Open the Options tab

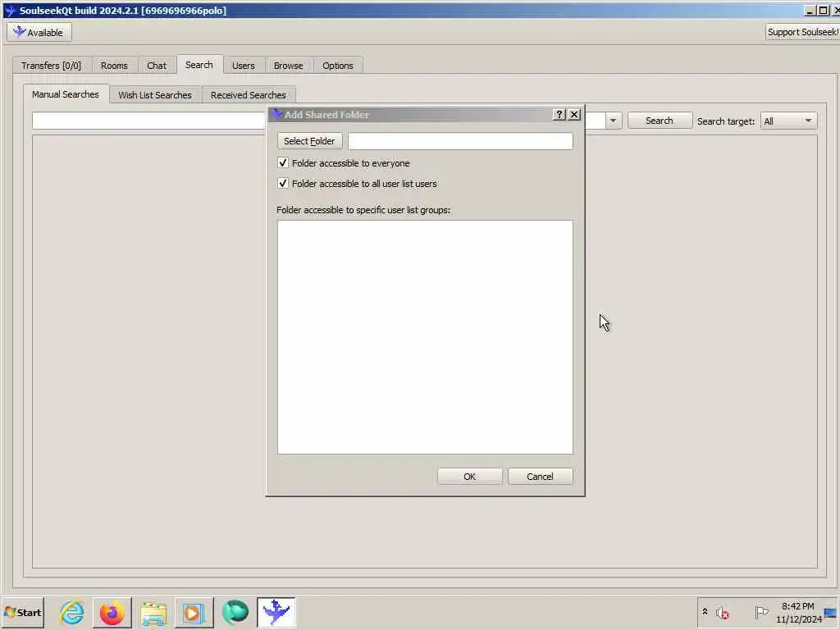[x=337, y=66]
